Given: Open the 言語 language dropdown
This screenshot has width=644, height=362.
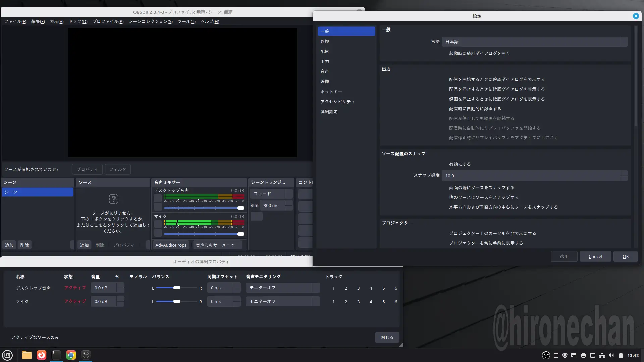Looking at the screenshot, I should point(534,42).
